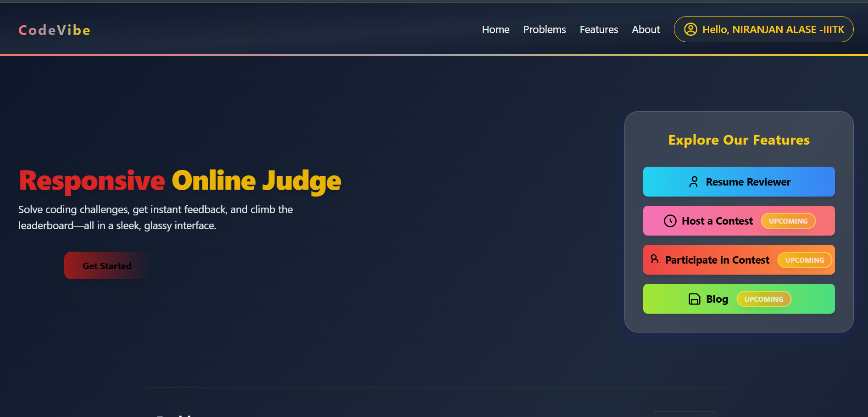Click the user profile icon beside the greeting

(690, 29)
